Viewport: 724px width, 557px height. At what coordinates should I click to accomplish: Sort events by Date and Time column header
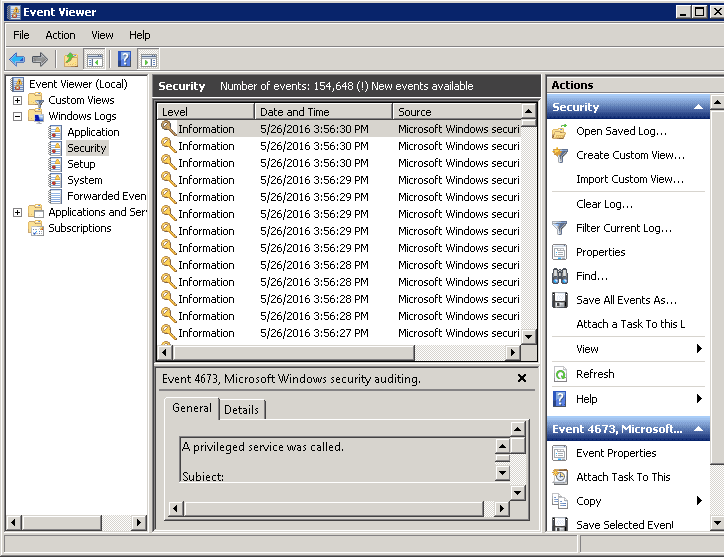[323, 112]
